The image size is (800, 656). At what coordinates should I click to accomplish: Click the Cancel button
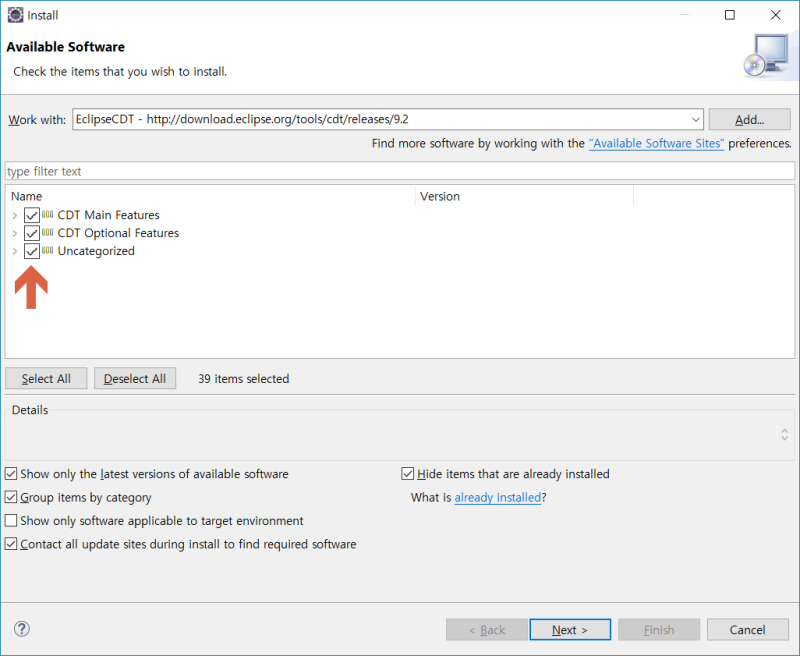pos(747,630)
